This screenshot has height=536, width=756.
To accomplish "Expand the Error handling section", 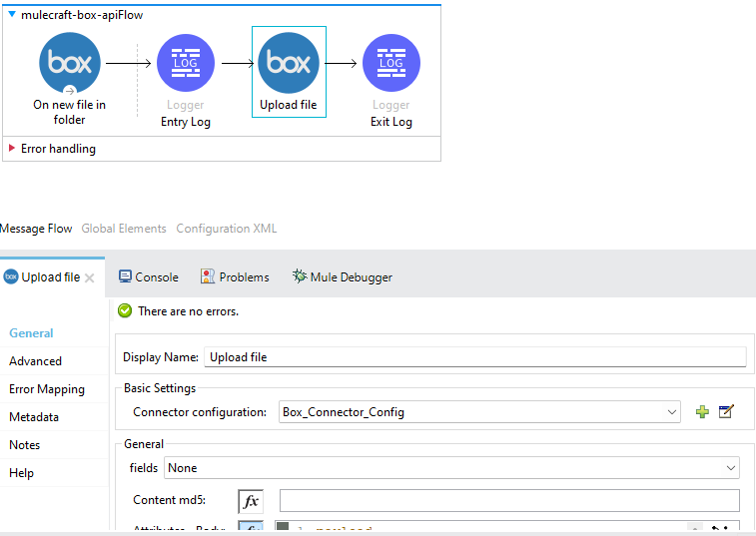I will pyautogui.click(x=12, y=149).
